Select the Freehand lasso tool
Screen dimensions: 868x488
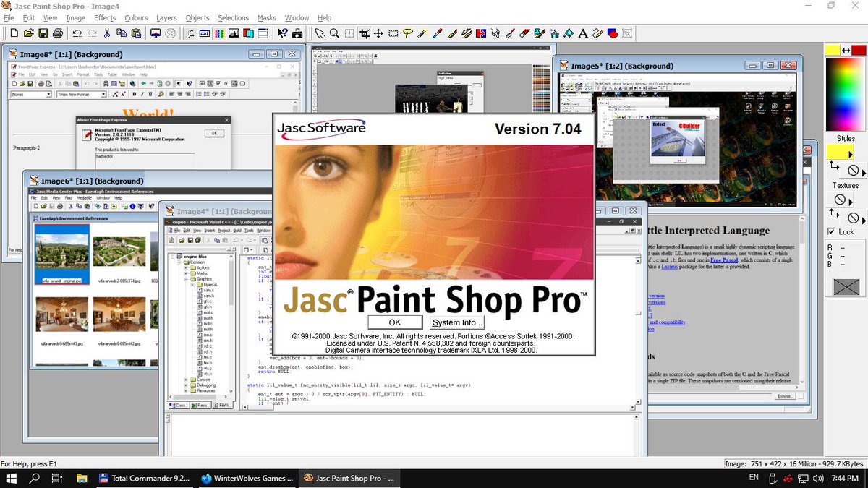point(408,33)
